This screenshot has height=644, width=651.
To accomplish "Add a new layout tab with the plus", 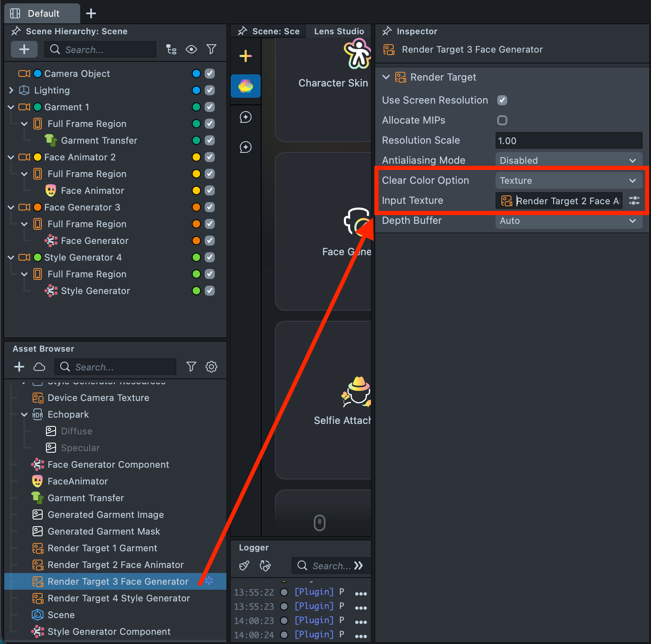I will [91, 13].
